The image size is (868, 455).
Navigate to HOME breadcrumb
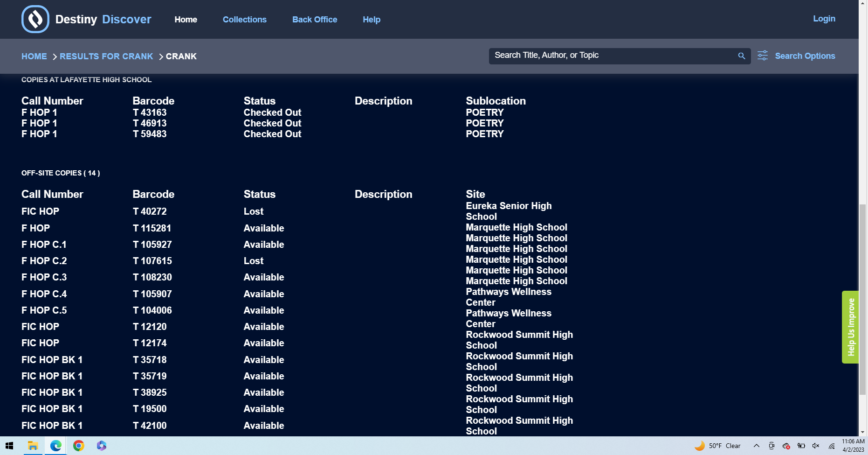[x=34, y=56]
